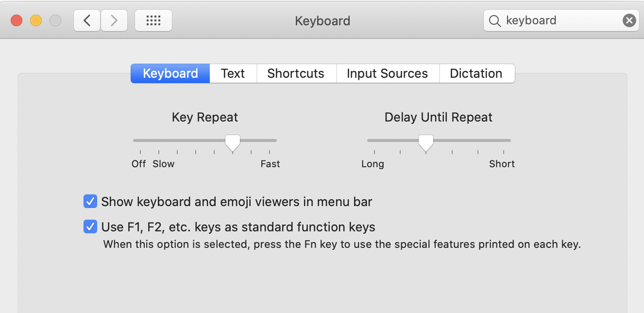Go back using the left chevron button
644x313 pixels.
(87, 20)
